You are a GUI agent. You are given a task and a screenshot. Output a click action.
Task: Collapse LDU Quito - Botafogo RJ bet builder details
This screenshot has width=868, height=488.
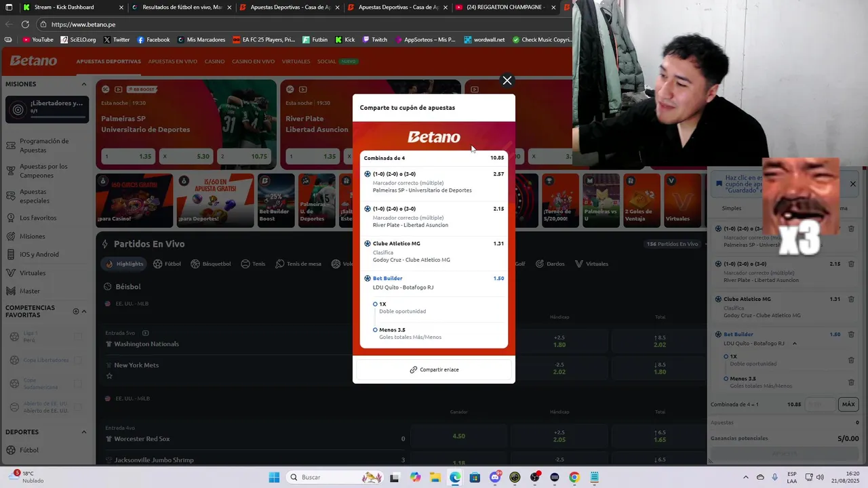(794, 344)
